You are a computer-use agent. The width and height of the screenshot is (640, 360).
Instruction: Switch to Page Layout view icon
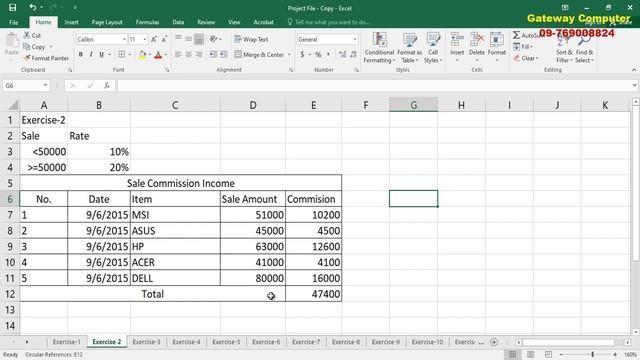point(530,354)
